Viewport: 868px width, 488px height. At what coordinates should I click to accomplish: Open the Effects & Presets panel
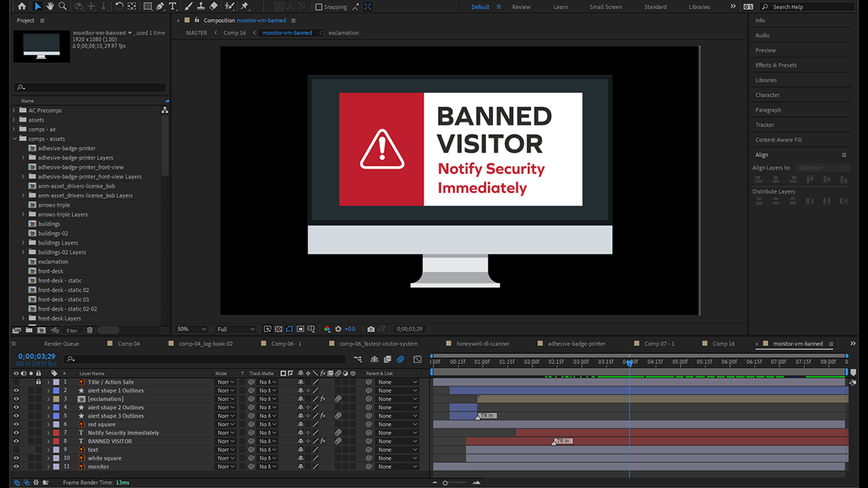[x=776, y=65]
